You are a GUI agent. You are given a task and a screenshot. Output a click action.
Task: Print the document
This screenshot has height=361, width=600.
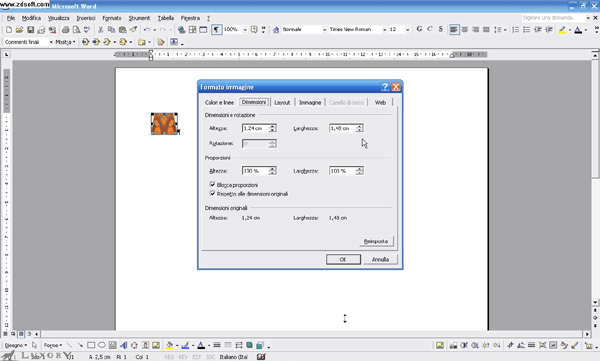65,29
